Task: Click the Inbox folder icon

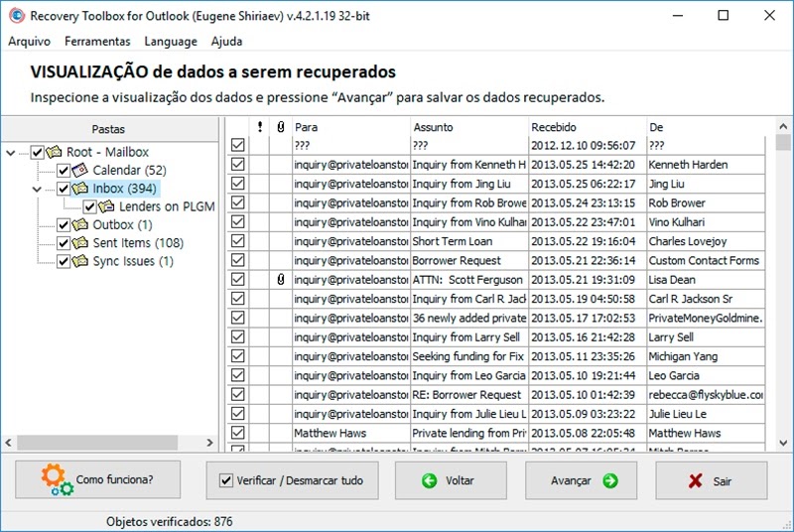Action: point(80,189)
